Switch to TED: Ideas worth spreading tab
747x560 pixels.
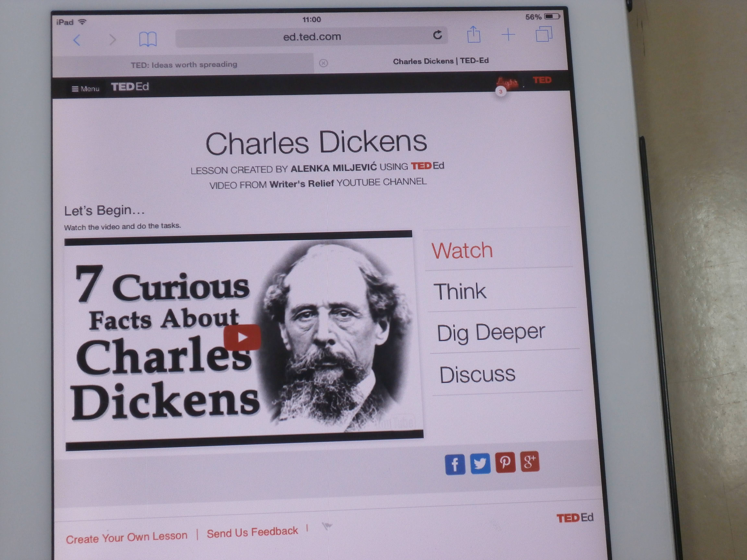coord(184,64)
